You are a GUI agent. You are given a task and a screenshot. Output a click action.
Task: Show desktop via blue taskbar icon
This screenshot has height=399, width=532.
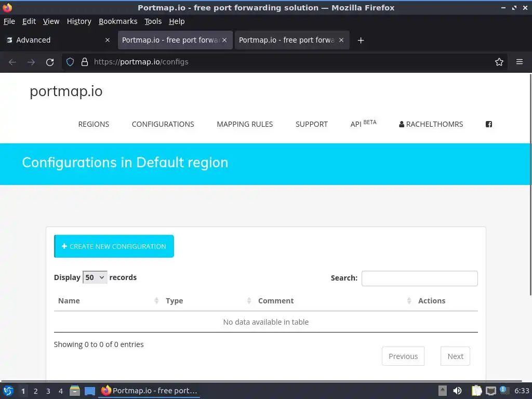pos(89,391)
